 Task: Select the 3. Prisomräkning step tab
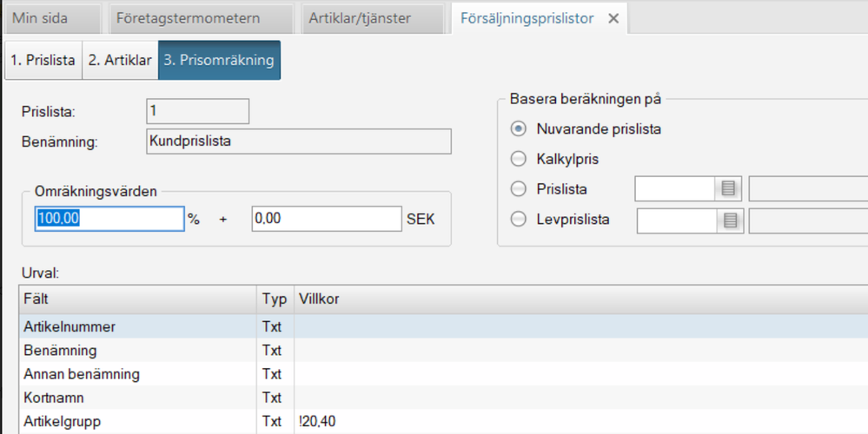pos(219,61)
